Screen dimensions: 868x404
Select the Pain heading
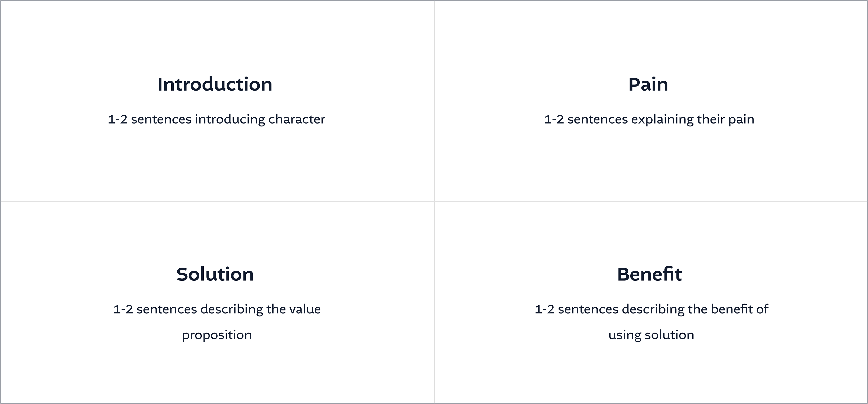coord(648,84)
